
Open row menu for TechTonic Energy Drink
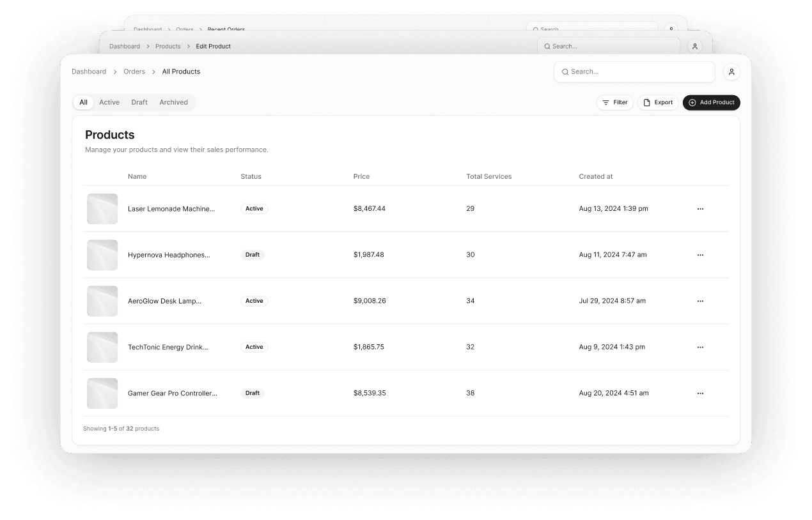pos(700,348)
